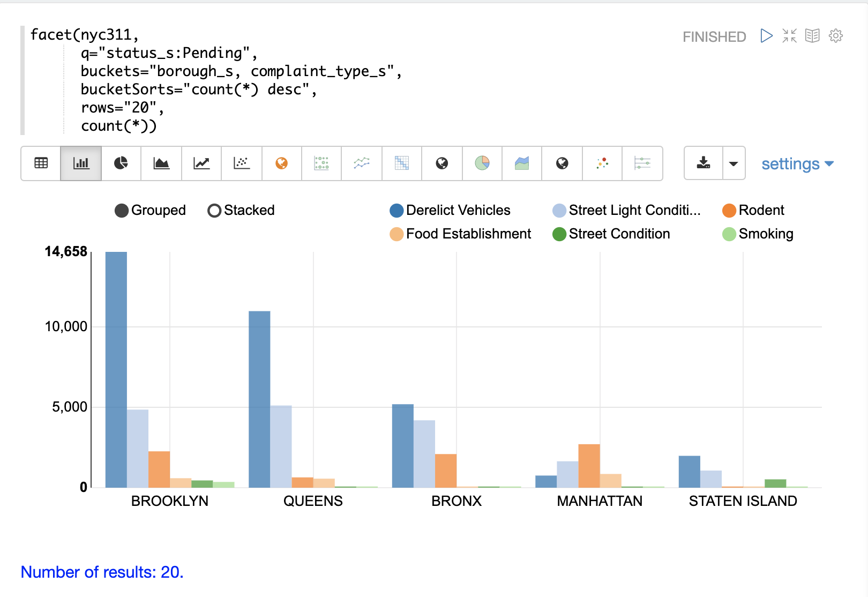Click the orange globe map visualization
This screenshot has width=868, height=597.
[x=282, y=163]
